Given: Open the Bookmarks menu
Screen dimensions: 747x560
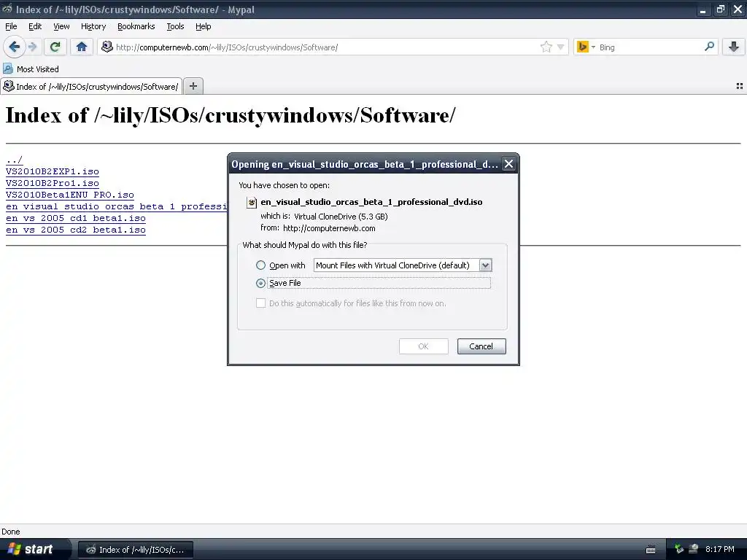Looking at the screenshot, I should coord(136,26).
